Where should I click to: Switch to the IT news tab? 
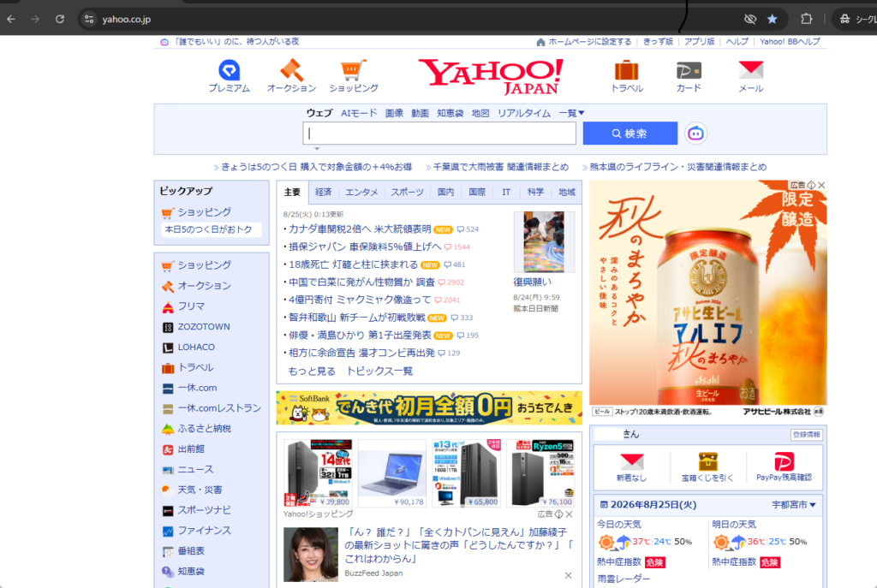coord(506,193)
